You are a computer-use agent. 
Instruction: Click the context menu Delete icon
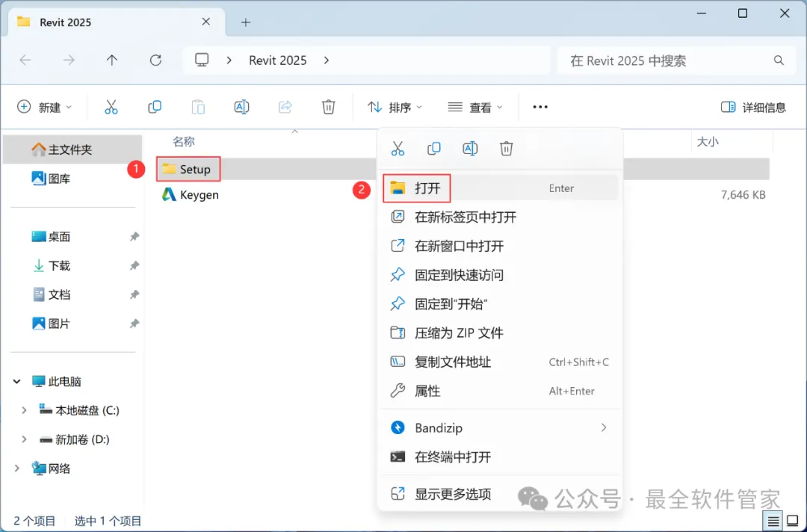pyautogui.click(x=507, y=149)
